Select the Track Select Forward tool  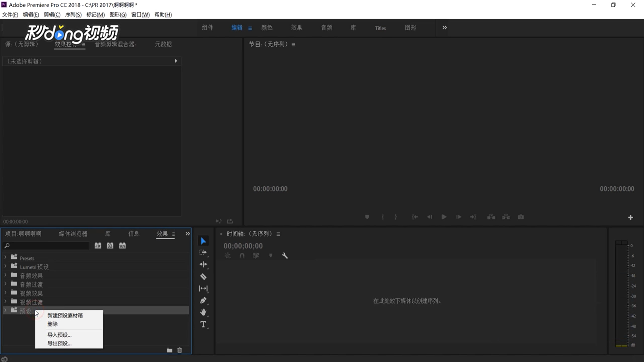click(x=203, y=252)
